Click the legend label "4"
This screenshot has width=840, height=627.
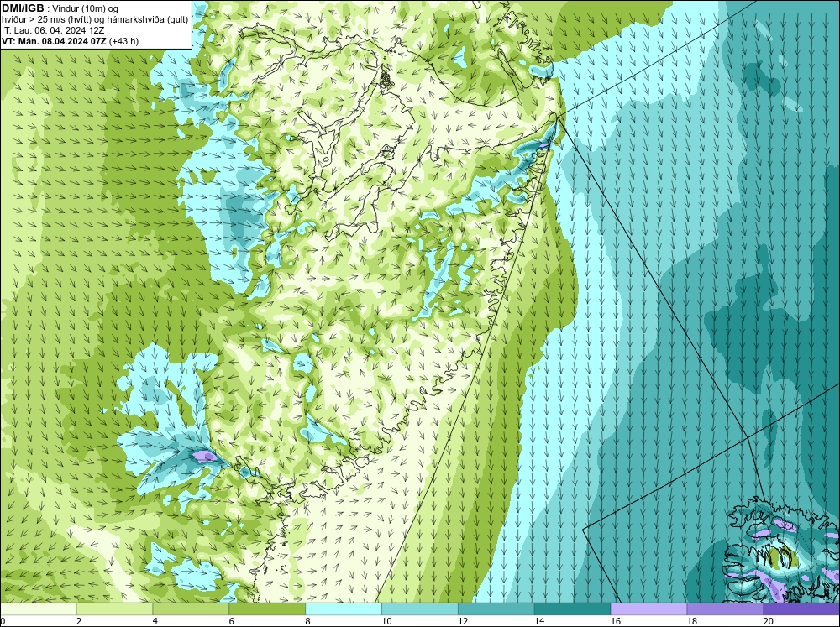(x=155, y=621)
